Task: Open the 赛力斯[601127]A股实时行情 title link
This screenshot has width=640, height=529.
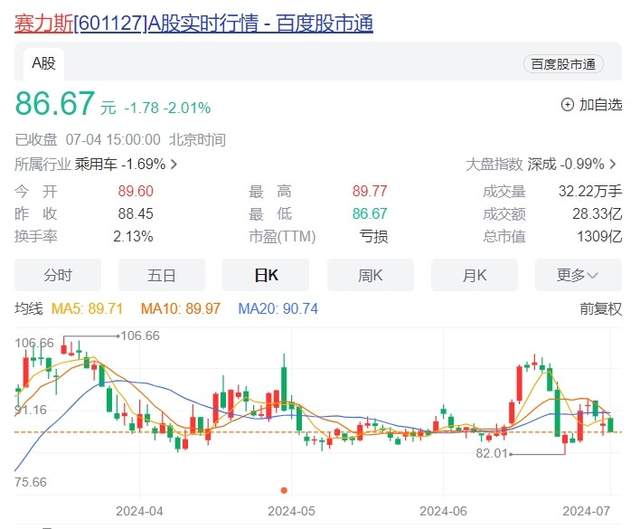Action: (x=193, y=23)
